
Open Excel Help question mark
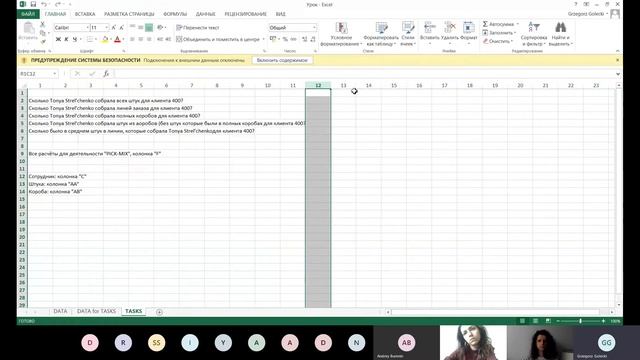click(576, 4)
